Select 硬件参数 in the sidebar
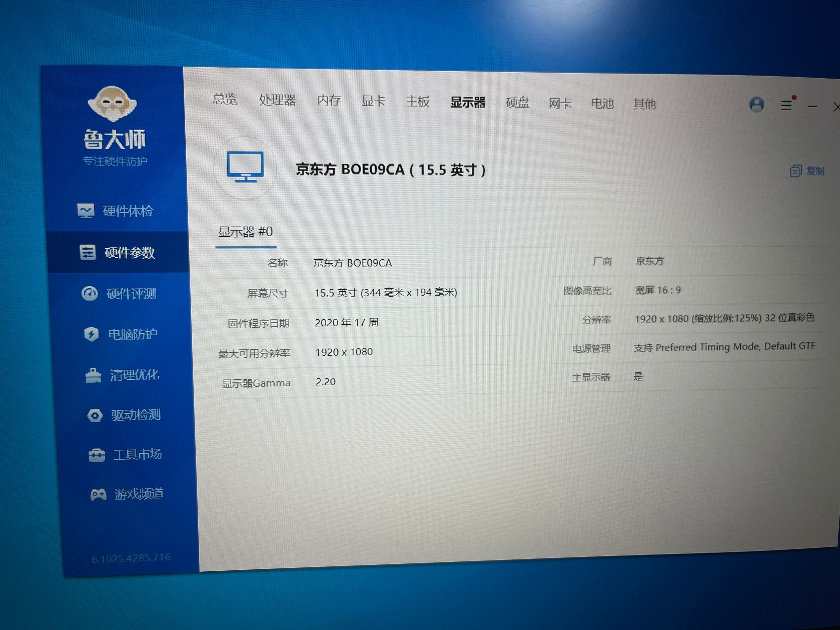 [118, 252]
